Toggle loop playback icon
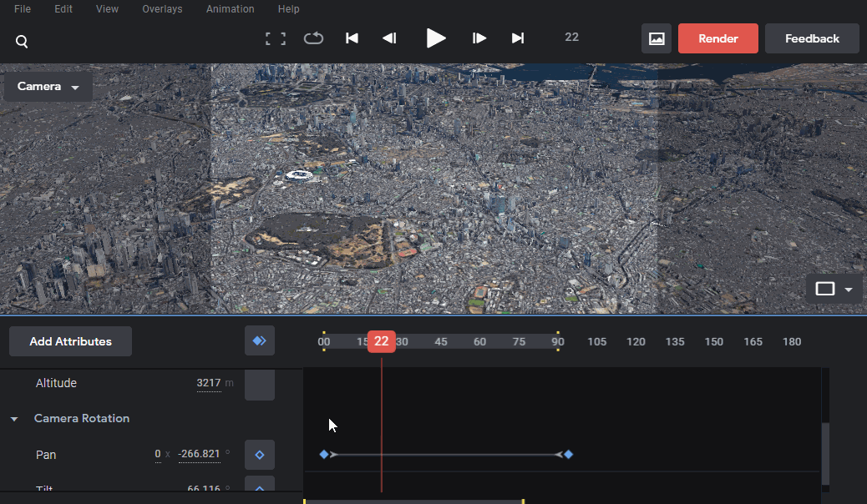 [313, 38]
